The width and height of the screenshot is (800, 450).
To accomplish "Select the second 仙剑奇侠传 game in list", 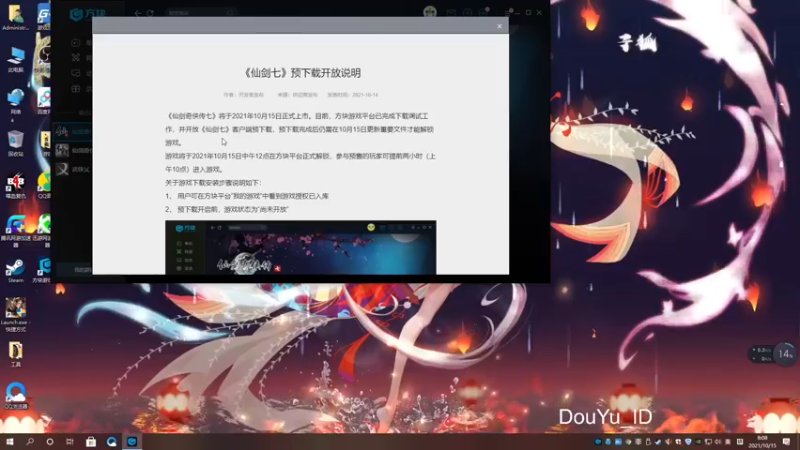I will coord(73,150).
